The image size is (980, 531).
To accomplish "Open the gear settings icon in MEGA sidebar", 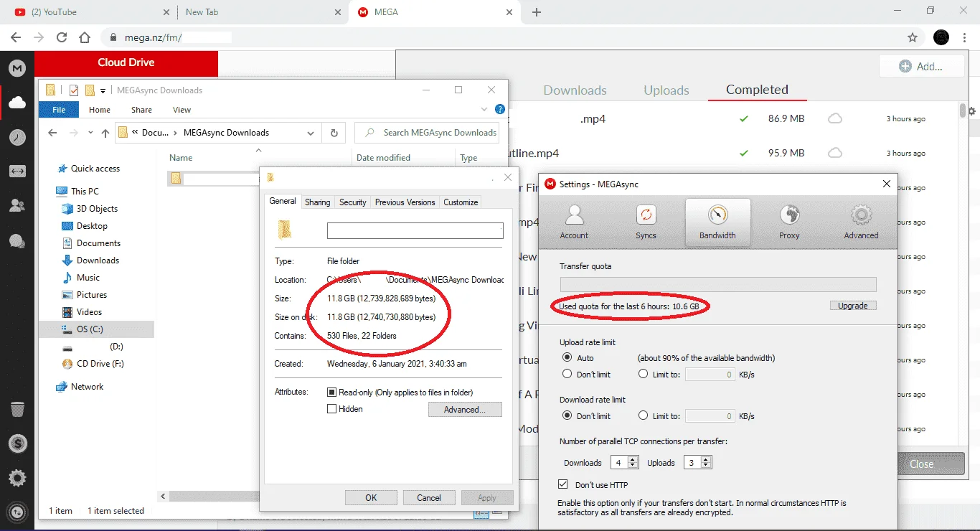I will tap(17, 478).
